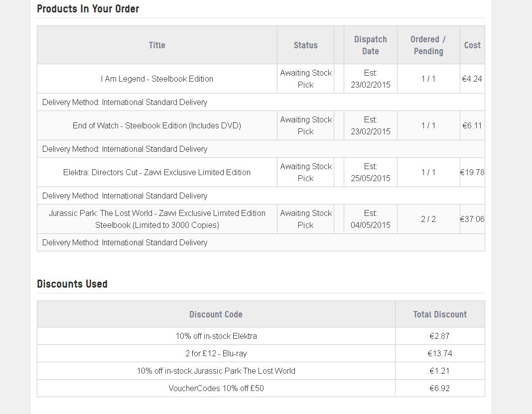
Task: Select the €4.24 cost cell
Action: pos(472,79)
